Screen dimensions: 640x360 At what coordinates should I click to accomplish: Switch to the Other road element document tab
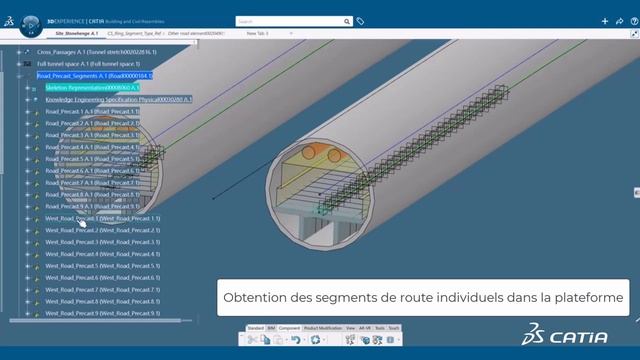click(x=196, y=33)
